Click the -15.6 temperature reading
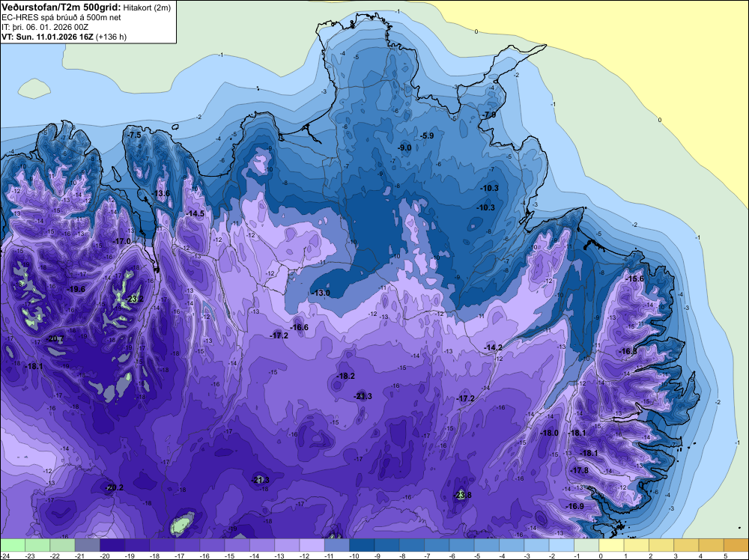 click(x=635, y=279)
